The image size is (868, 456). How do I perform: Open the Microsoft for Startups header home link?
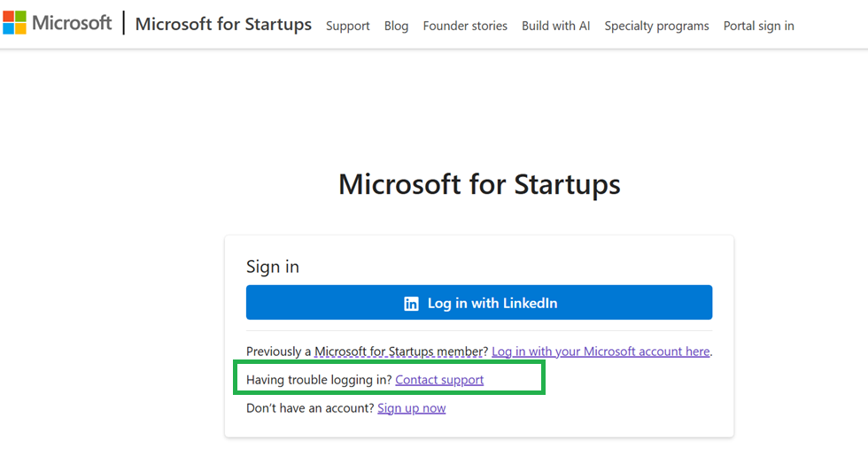[223, 25]
